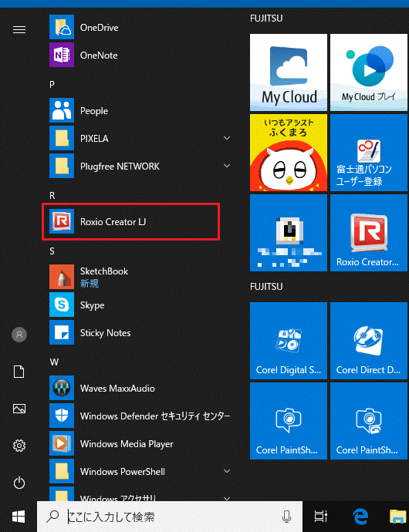This screenshot has height=532, width=409.
Task: Click the microphone icon in search box
Action: pos(287,517)
